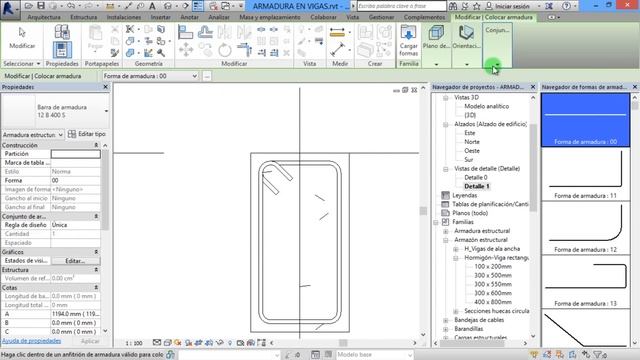
Task: Click the project browser vertical scrollbar
Action: pyautogui.click(x=533, y=167)
